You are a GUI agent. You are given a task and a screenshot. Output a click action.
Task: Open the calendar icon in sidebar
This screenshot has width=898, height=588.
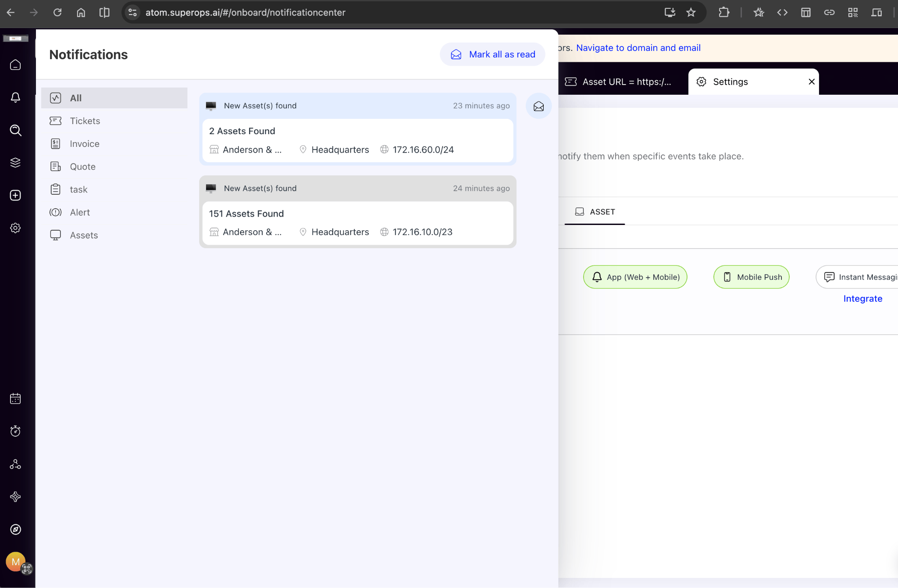[15, 399]
